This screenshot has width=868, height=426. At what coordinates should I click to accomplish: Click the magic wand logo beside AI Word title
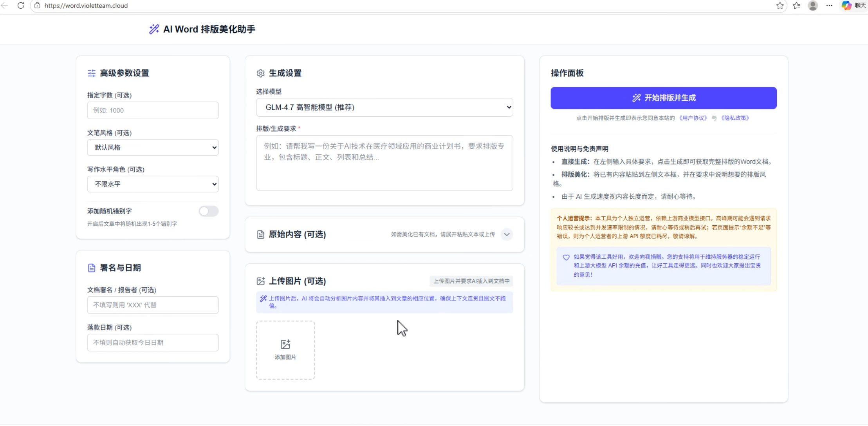coord(154,29)
